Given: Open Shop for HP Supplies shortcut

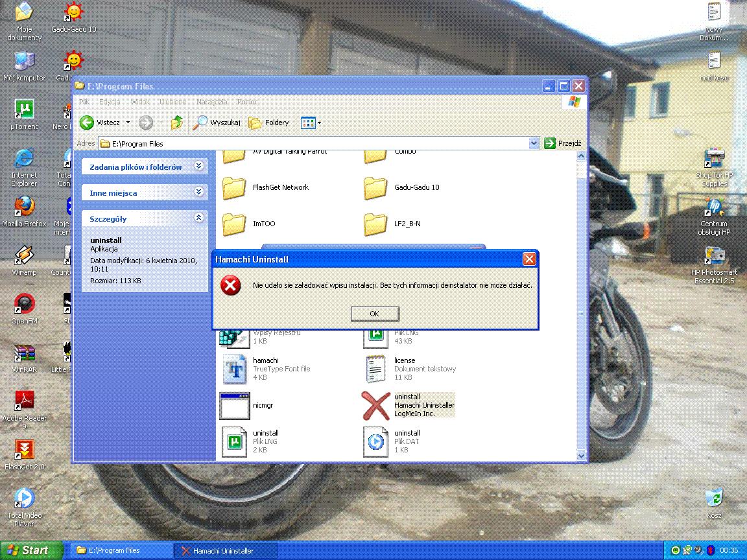Looking at the screenshot, I should [x=714, y=167].
